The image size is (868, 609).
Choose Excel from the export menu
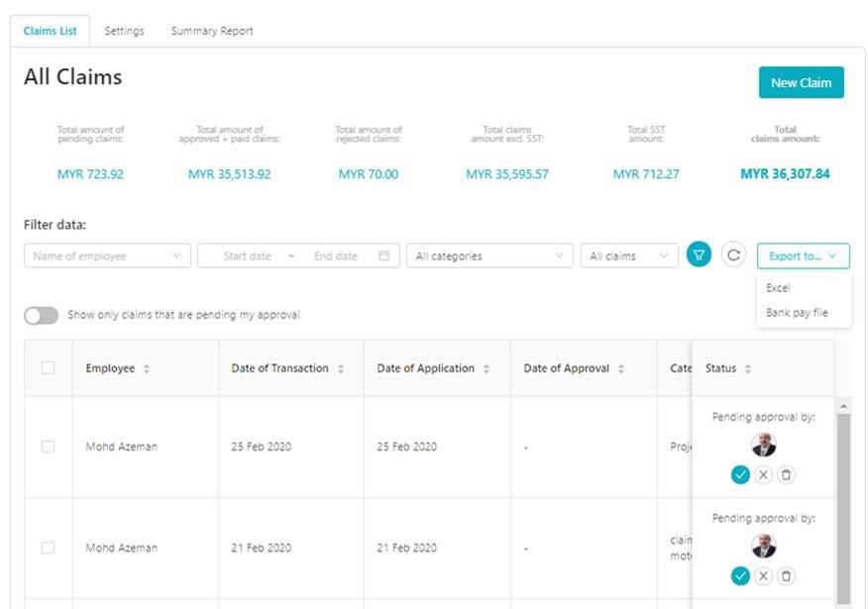click(x=778, y=288)
